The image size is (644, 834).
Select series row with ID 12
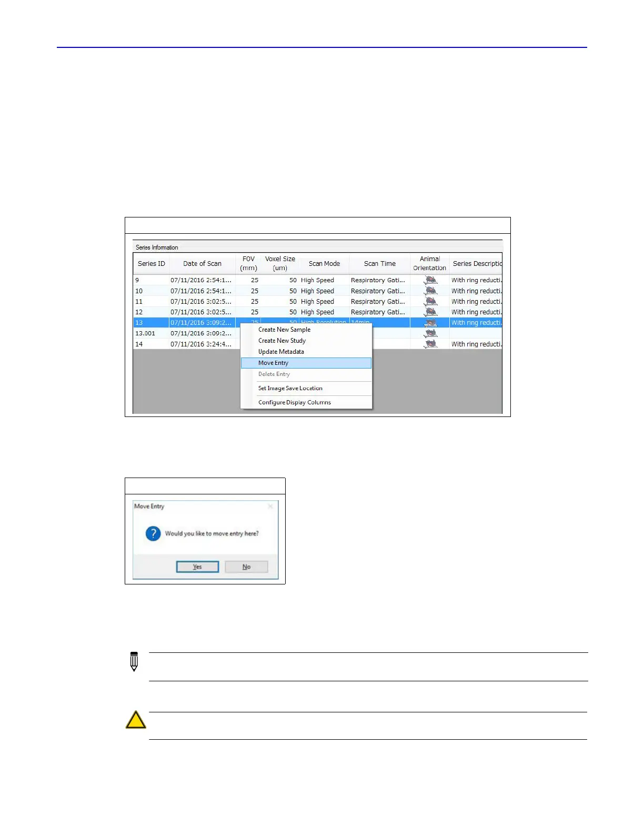click(318, 312)
